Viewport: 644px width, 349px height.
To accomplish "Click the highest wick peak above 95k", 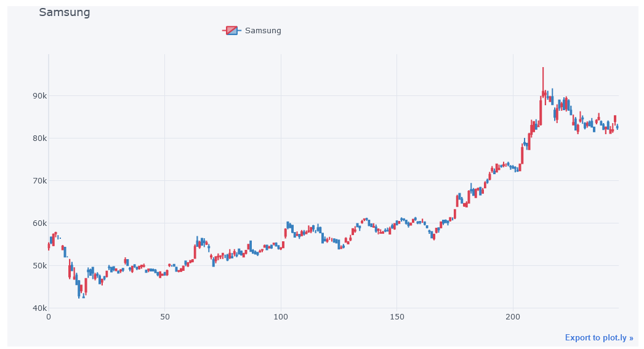I will pos(543,69).
